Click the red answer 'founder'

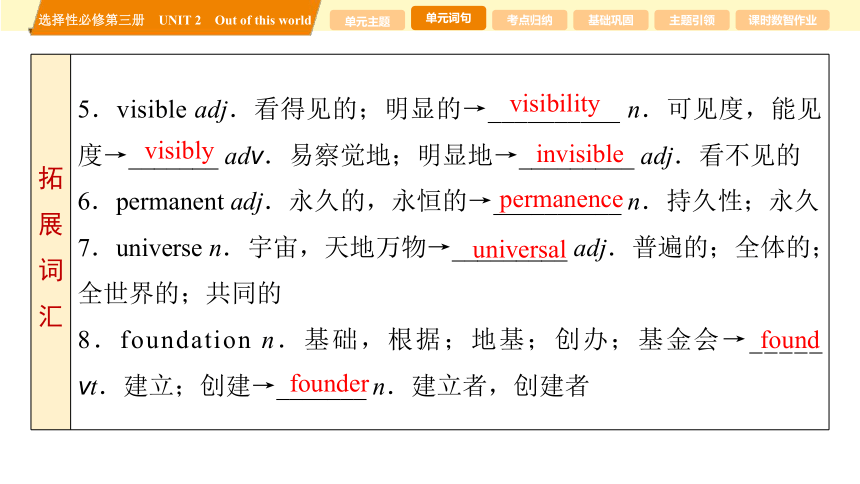tap(329, 384)
